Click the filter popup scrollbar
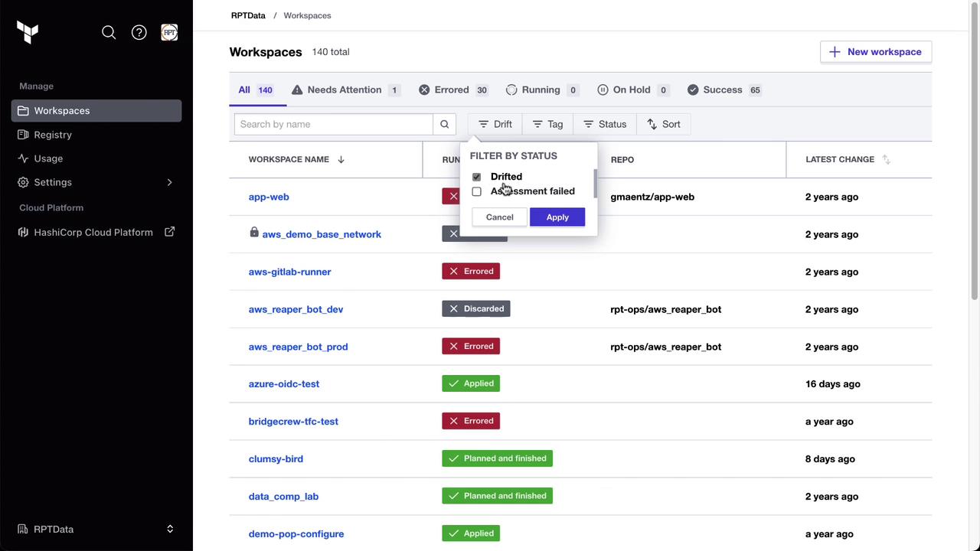The image size is (980, 551). [x=595, y=183]
